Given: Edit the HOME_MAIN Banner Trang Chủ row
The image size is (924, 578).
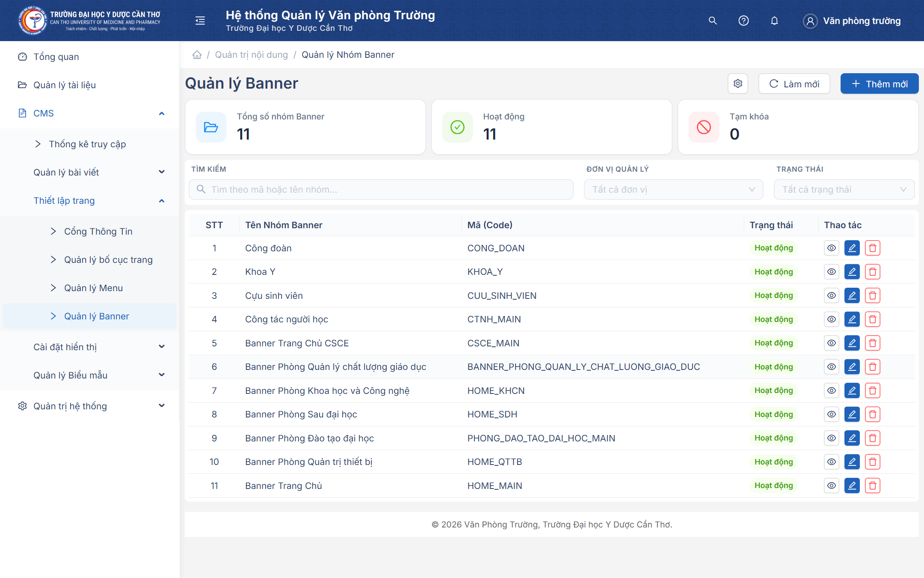Looking at the screenshot, I should click(852, 486).
